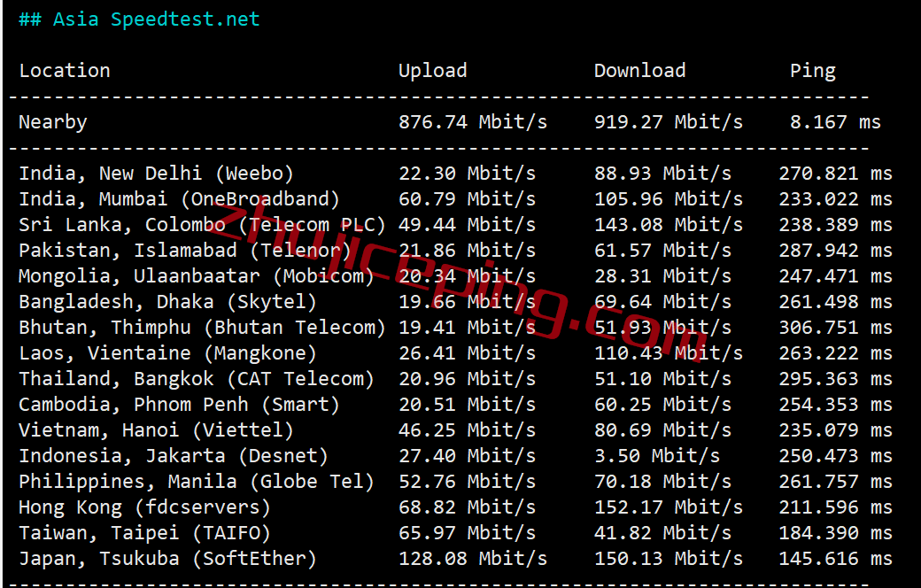Click Colombo ping 238.389 ms

click(835, 225)
